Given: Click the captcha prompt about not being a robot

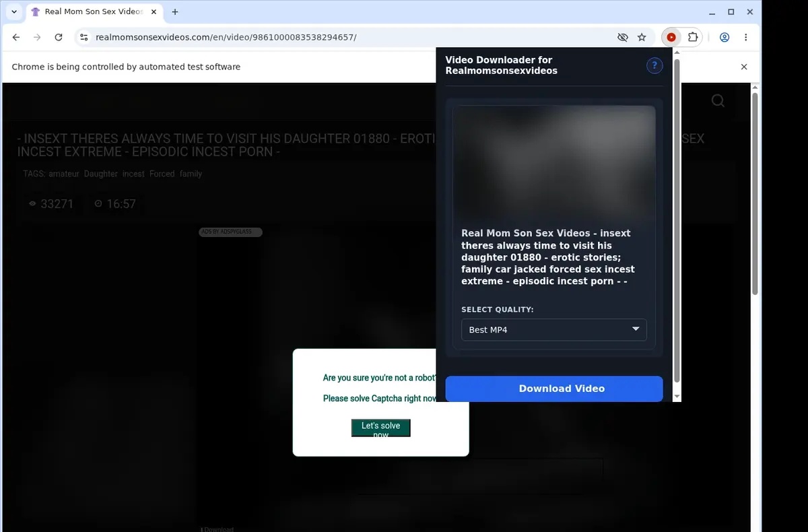Looking at the screenshot, I should 380,378.
